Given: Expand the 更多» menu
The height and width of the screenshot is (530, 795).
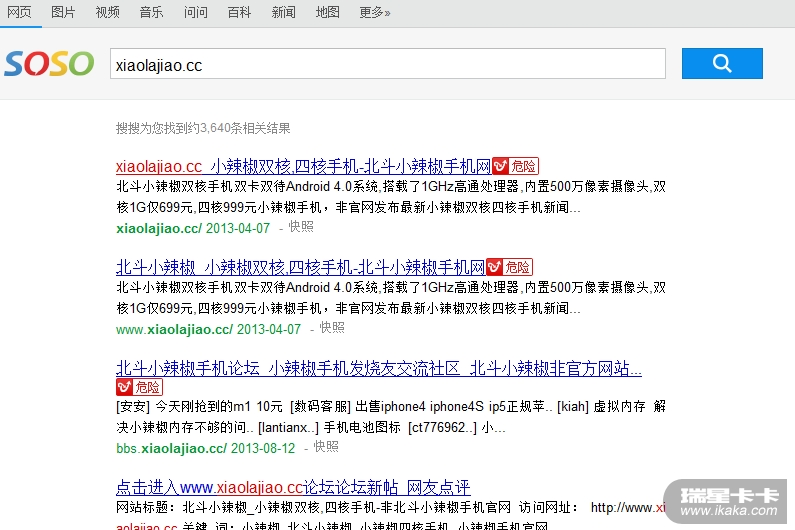Looking at the screenshot, I should pyautogui.click(x=375, y=12).
